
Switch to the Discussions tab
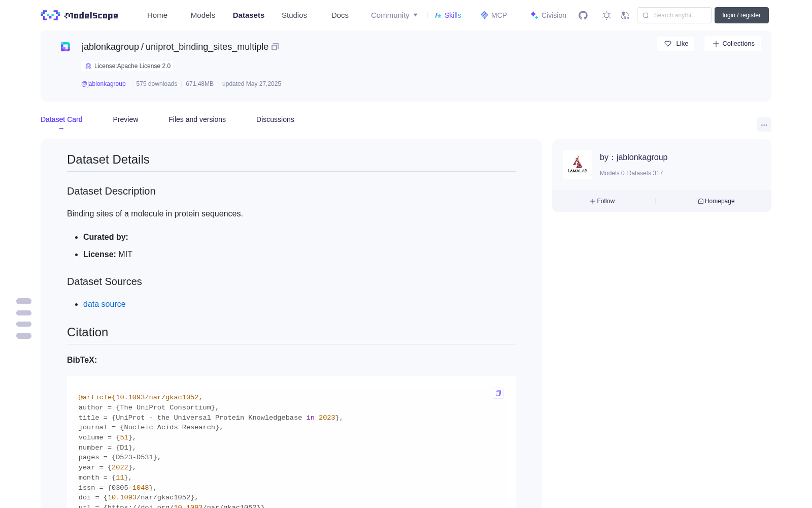pos(275,119)
